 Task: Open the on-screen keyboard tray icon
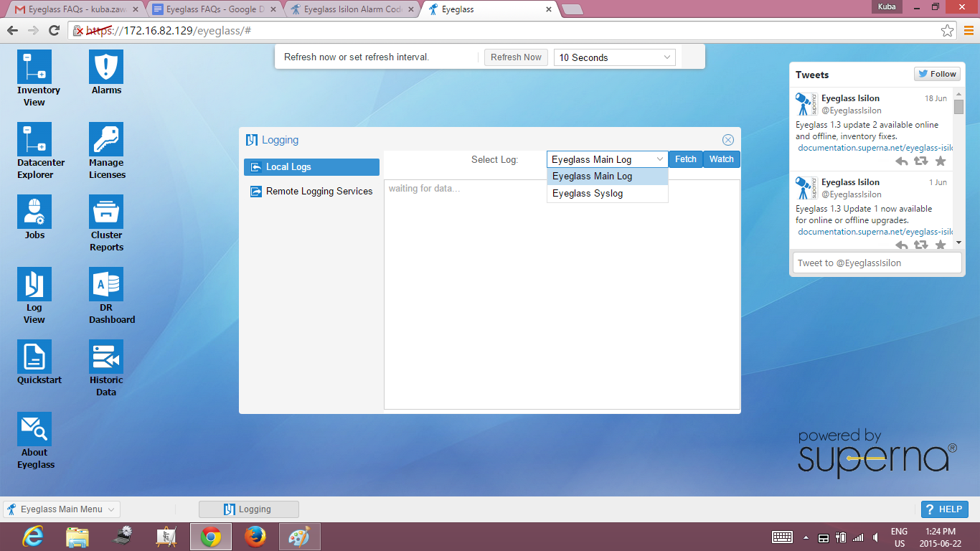point(782,537)
